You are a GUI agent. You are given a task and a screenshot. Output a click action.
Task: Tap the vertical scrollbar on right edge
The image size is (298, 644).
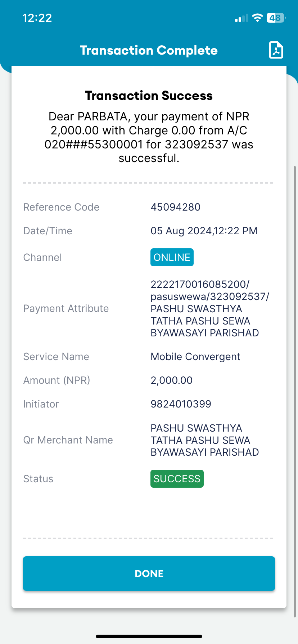pyautogui.click(x=295, y=392)
